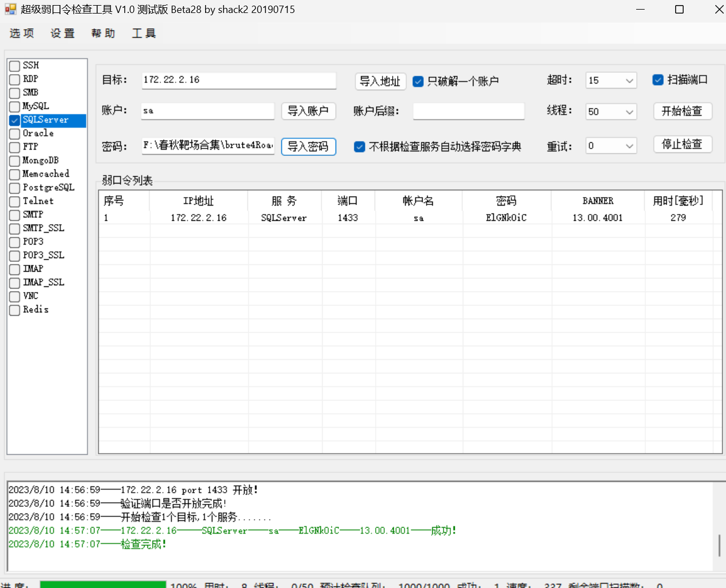The width and height of the screenshot is (726, 588).
Task: Disable the 扫描端口 checkbox
Action: [x=658, y=80]
